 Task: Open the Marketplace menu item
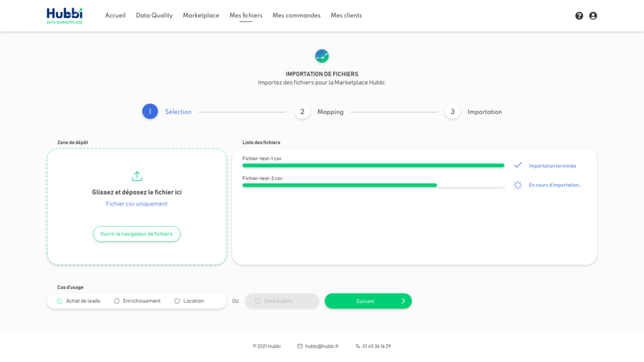coord(201,16)
